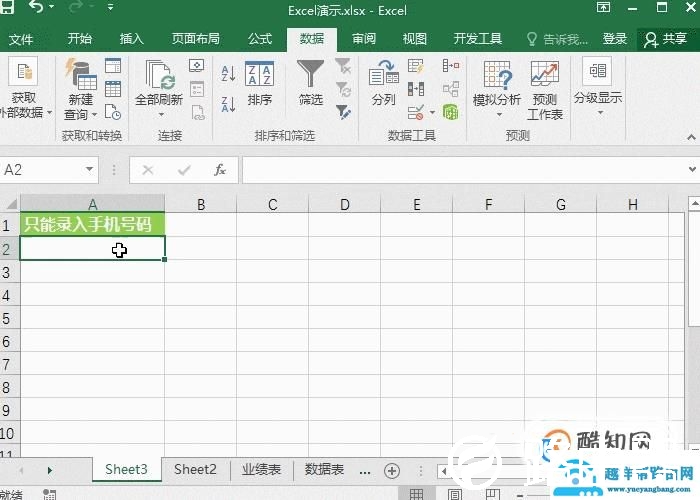Screen dimensions: 700x500
Task: Open Data Validation dropdown arrow
Action: click(432, 112)
